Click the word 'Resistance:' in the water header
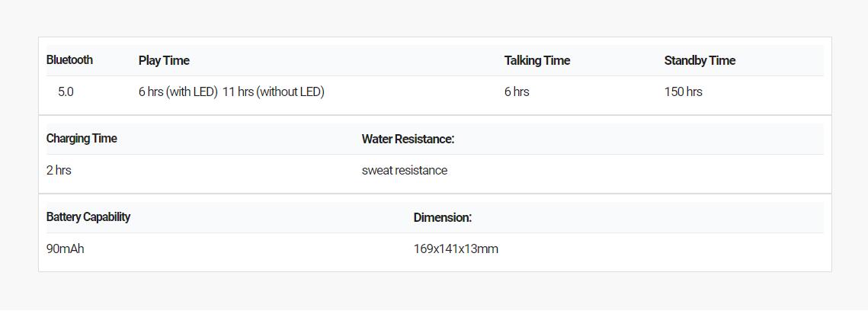The height and width of the screenshot is (311, 868). pos(424,139)
